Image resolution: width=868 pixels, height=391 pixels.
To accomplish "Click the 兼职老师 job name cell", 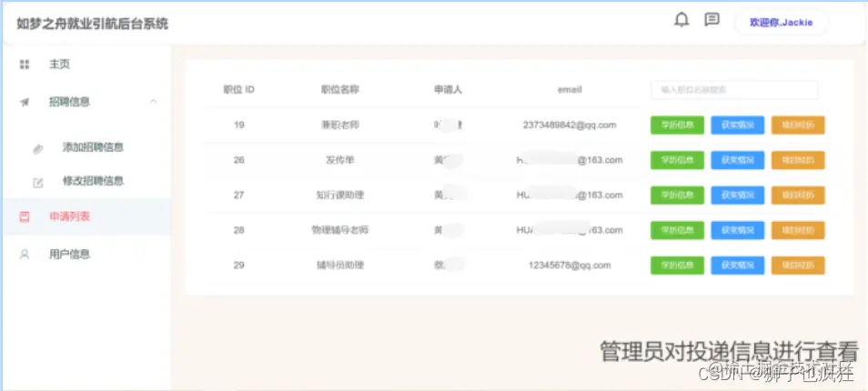I will (x=340, y=125).
